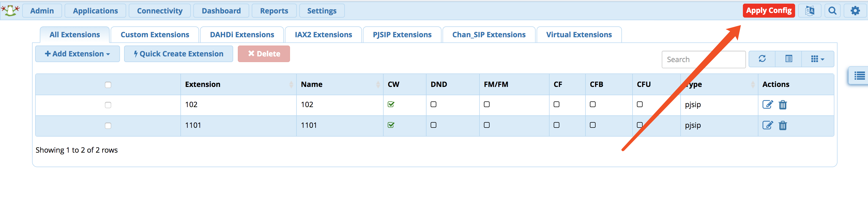
Task: Click the FreePBX frog logo
Action: [x=10, y=10]
